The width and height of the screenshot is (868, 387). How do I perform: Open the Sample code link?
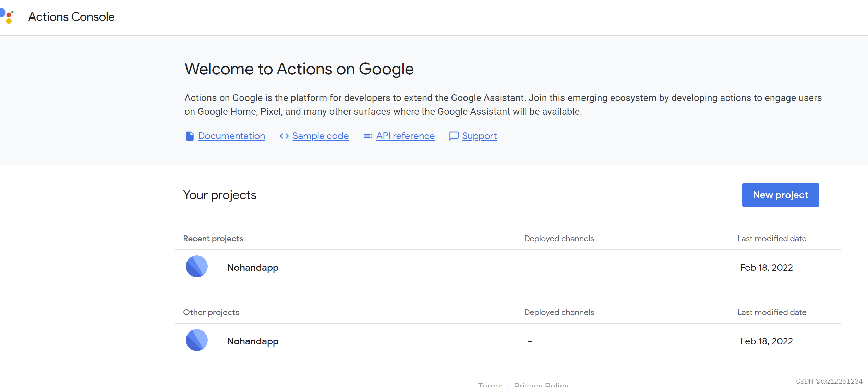point(321,136)
